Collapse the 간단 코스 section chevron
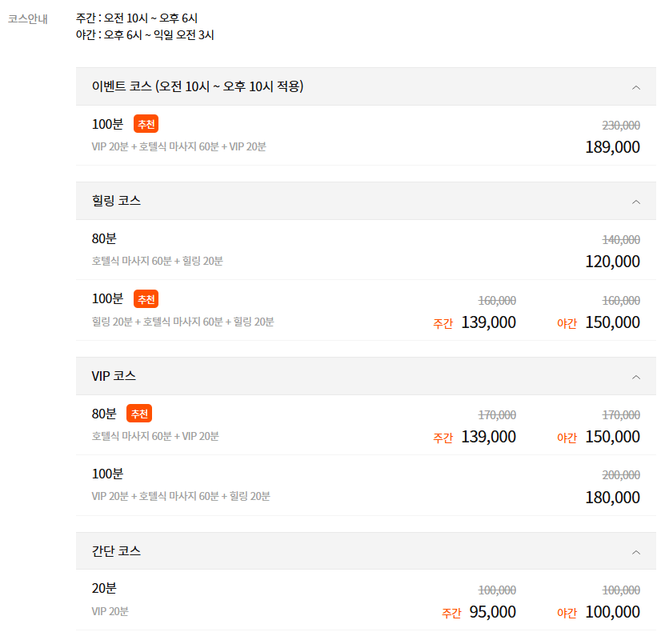This screenshot has height=644, width=669. click(636, 551)
